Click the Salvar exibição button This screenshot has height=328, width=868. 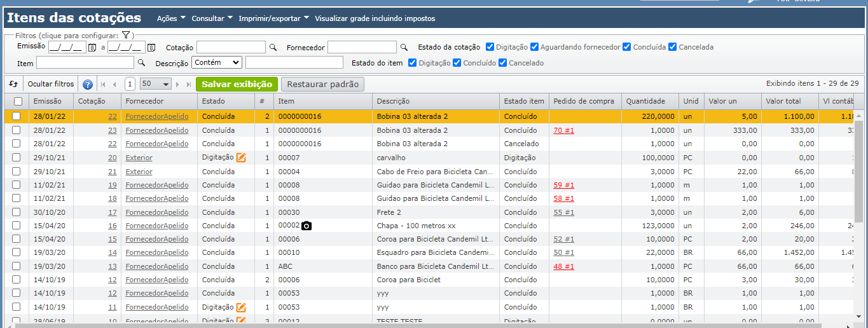click(x=237, y=84)
